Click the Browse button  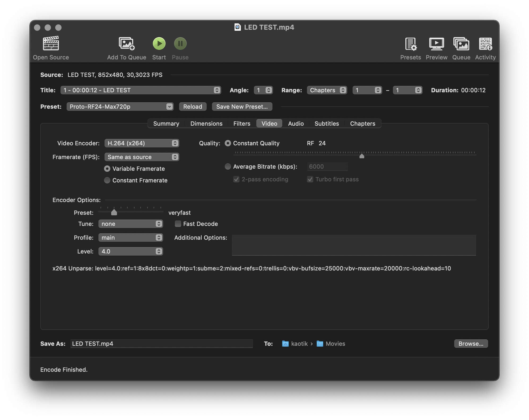point(471,344)
